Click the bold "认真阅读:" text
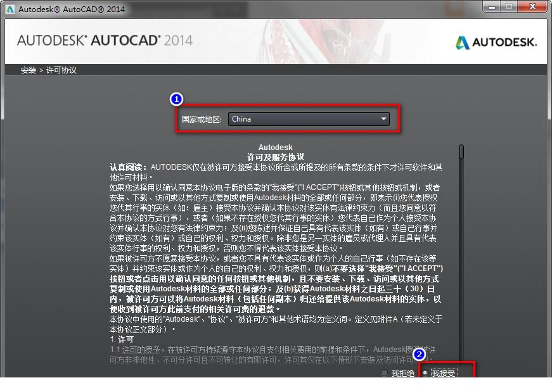 [x=128, y=167]
